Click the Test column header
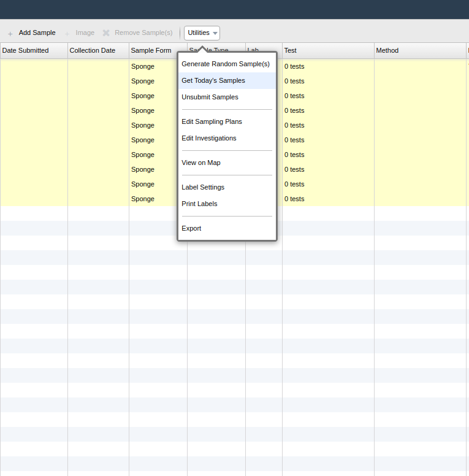Viewport: 469px width, 476px height. pos(328,50)
